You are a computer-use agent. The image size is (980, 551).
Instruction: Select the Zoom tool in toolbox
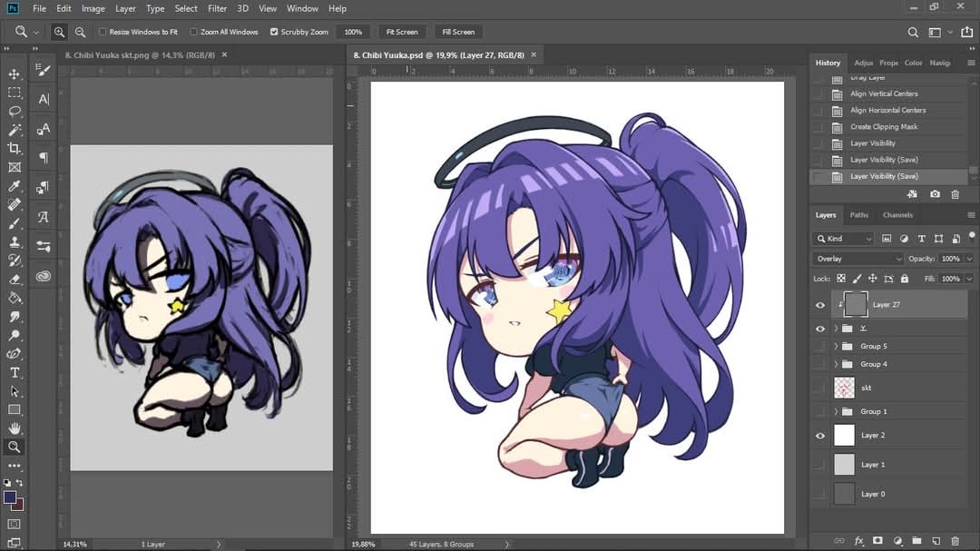point(15,447)
